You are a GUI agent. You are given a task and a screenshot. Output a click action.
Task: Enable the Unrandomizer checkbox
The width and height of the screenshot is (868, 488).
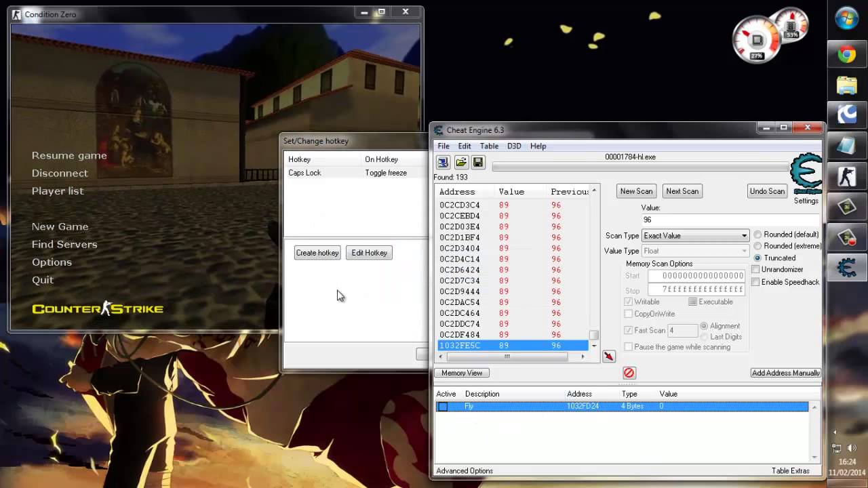[755, 270]
